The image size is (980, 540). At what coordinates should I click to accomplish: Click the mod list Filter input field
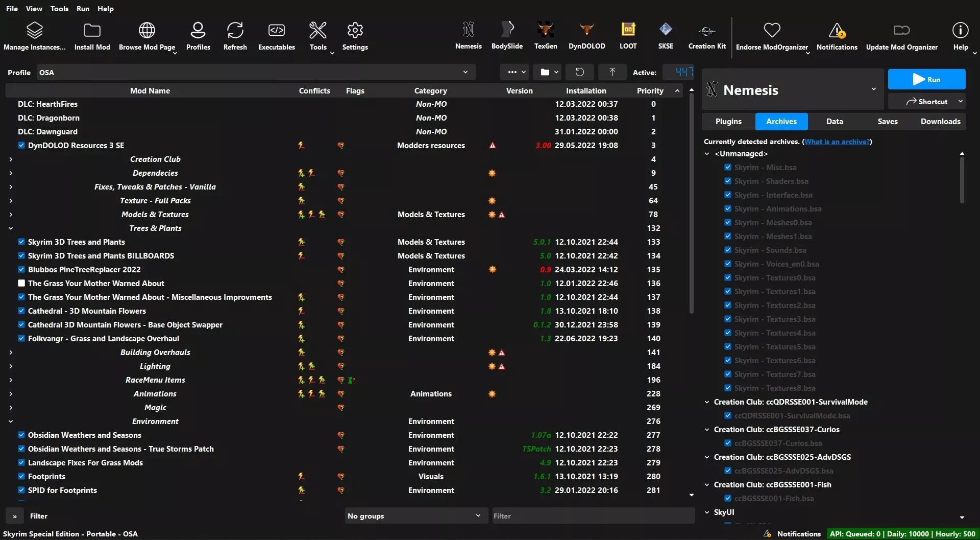pyautogui.click(x=593, y=516)
